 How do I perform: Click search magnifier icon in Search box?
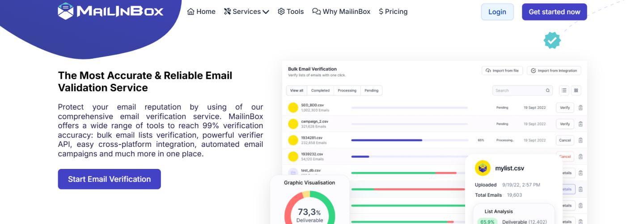[547, 90]
